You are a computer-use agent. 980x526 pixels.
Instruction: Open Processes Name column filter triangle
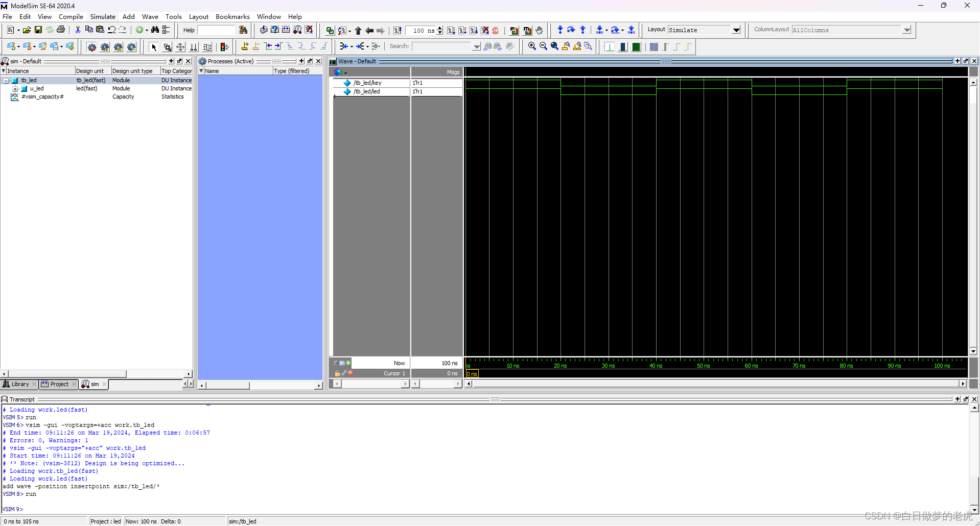[x=201, y=71]
